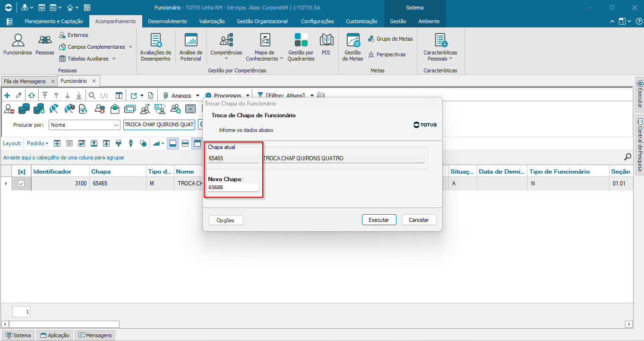This screenshot has height=341, width=644.
Task: Click the add people group icon
Action: (175, 109)
